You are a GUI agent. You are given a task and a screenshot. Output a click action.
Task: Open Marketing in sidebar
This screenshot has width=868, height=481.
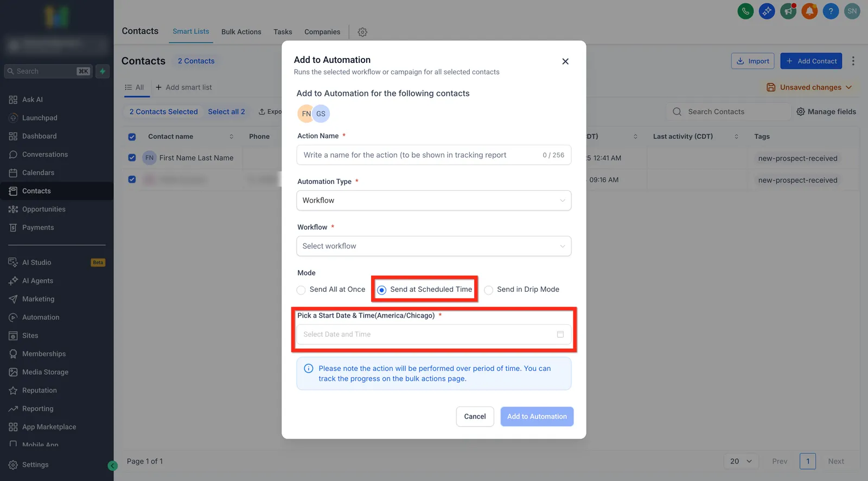coord(38,299)
